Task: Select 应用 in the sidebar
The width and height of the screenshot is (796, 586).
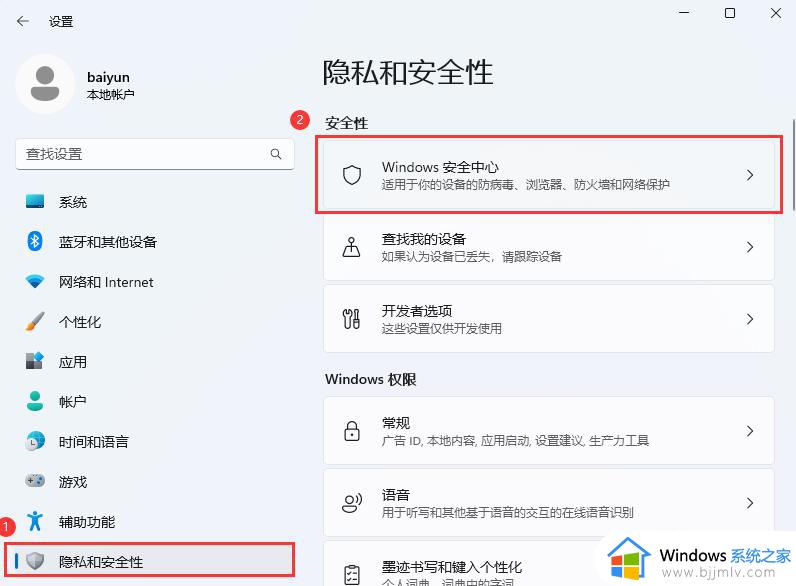Action: 155,362
